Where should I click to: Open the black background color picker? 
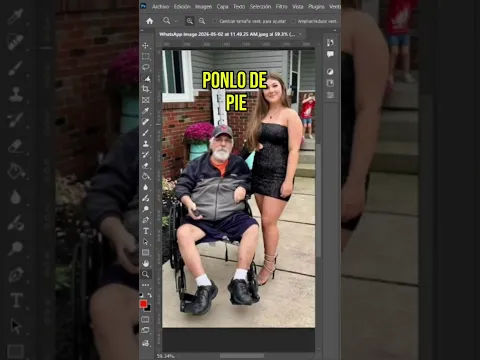click(x=148, y=309)
